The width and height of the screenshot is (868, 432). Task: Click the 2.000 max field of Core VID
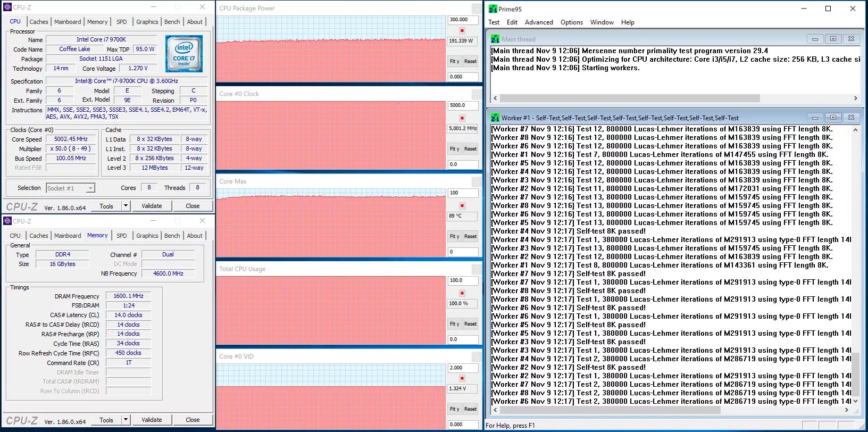click(463, 368)
